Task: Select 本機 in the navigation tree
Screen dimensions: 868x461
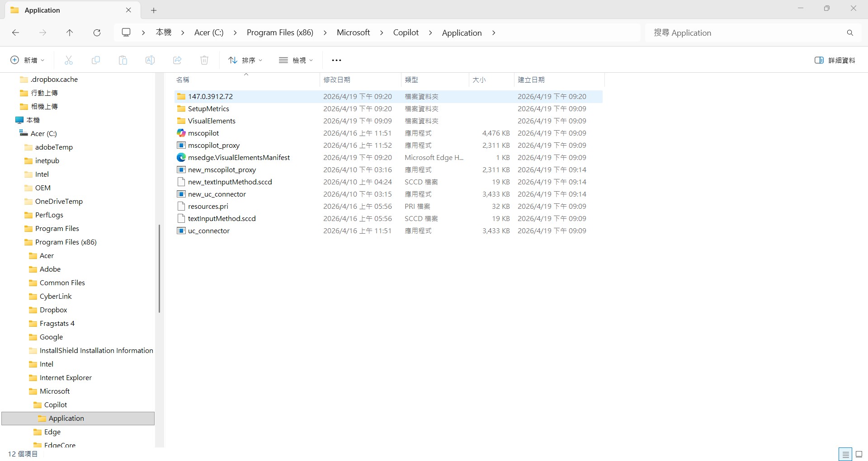Action: pyautogui.click(x=33, y=120)
